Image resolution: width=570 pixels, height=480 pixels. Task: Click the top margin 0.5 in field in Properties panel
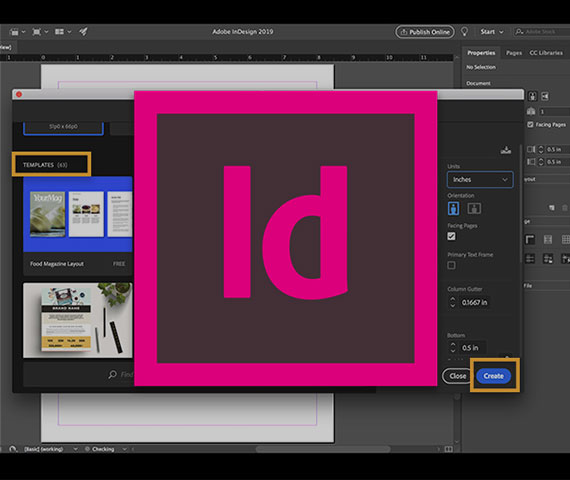coord(558,149)
